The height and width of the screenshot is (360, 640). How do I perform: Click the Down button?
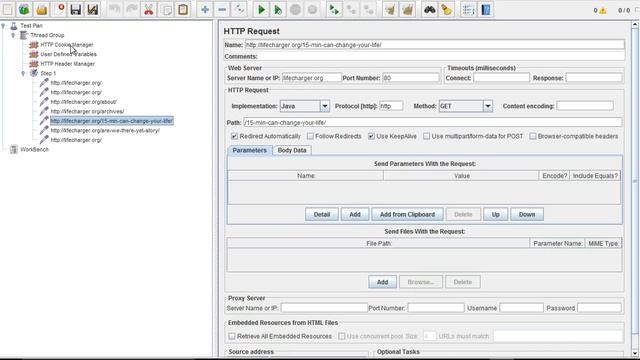pos(527,214)
